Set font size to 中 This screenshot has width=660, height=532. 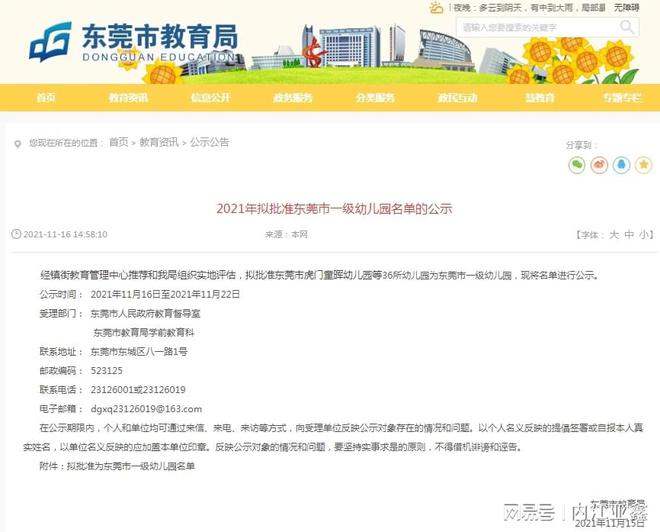(x=629, y=234)
